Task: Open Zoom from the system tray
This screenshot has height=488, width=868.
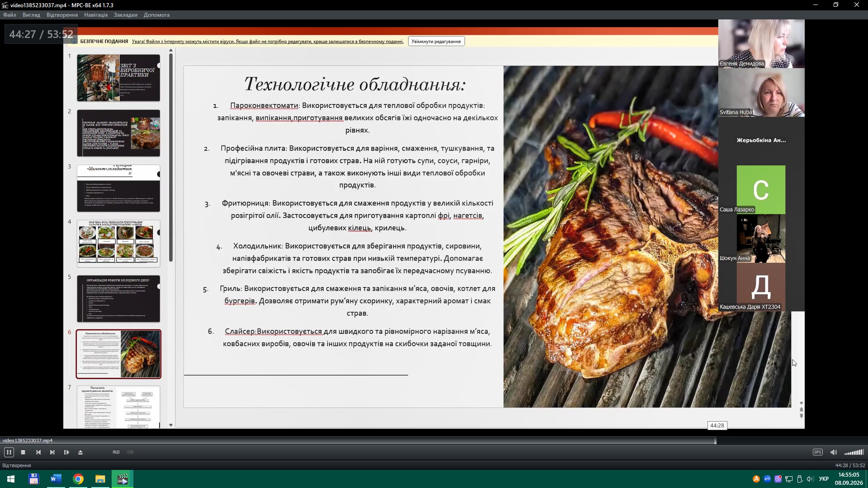Action: [767, 479]
